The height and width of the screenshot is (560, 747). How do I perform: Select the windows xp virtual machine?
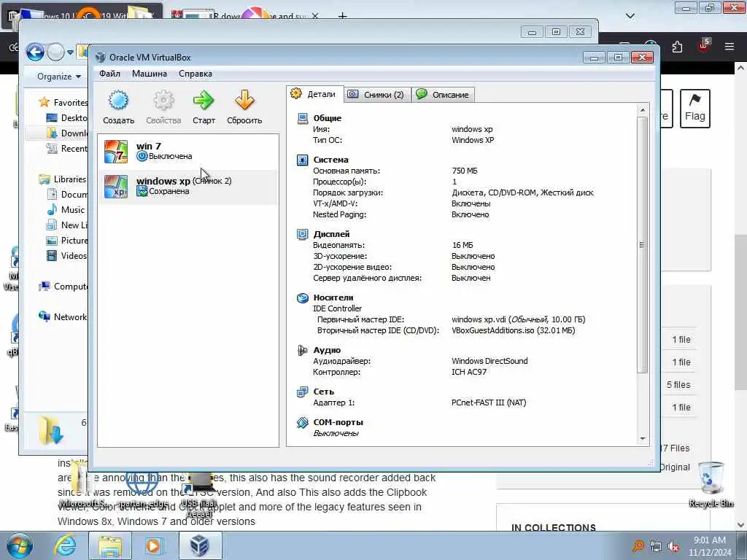187,186
